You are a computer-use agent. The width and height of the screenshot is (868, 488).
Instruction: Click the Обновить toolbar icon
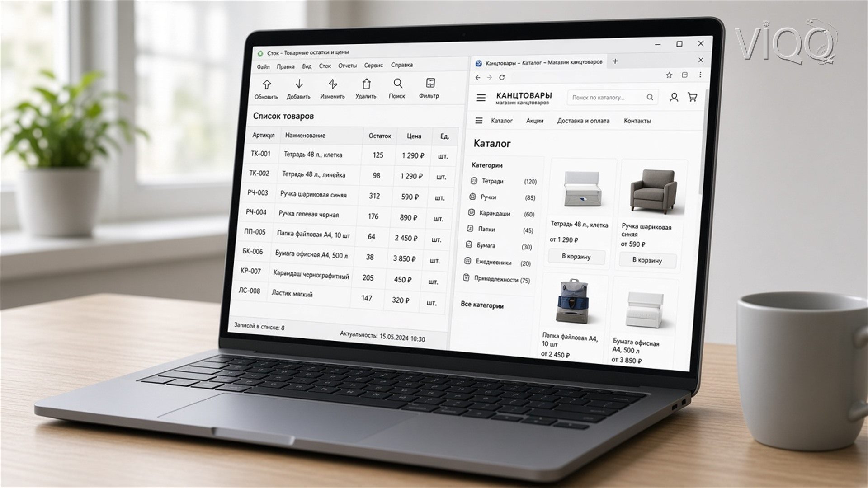pos(267,84)
